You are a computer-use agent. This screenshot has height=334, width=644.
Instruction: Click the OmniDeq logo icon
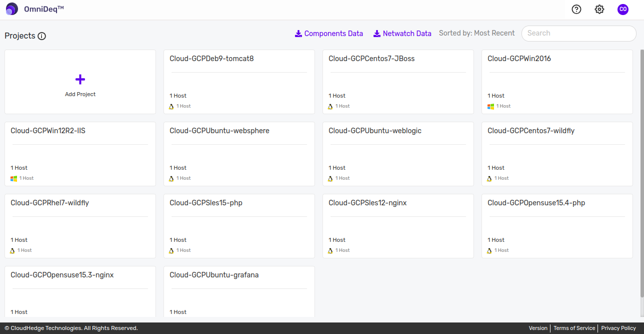(12, 9)
